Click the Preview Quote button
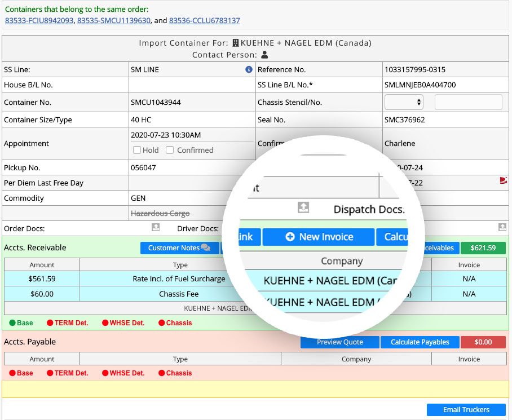Screen dimensions: 512x420 (339, 342)
